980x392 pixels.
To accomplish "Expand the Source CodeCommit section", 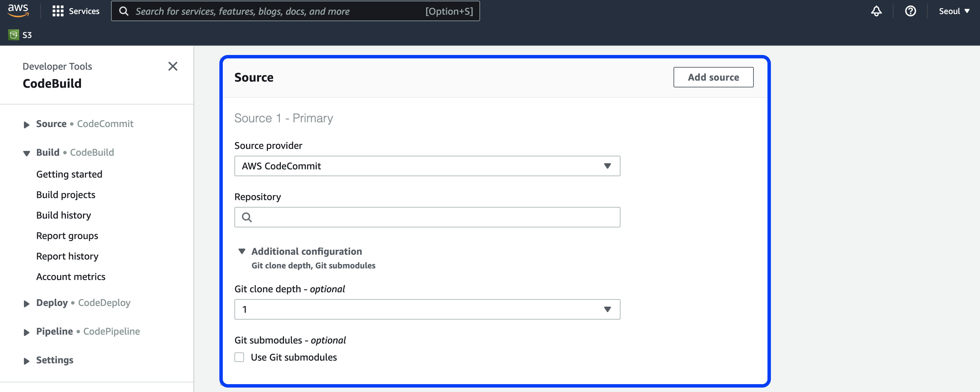I will 26,124.
